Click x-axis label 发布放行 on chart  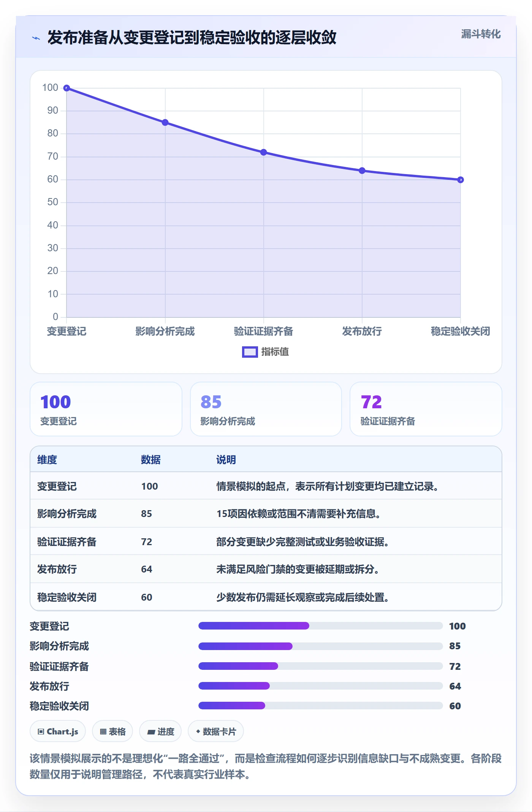point(362,331)
